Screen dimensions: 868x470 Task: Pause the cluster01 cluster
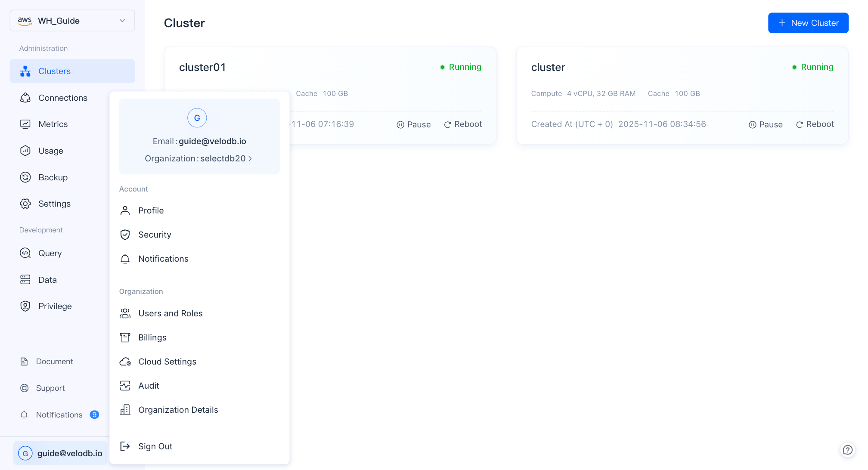point(413,124)
